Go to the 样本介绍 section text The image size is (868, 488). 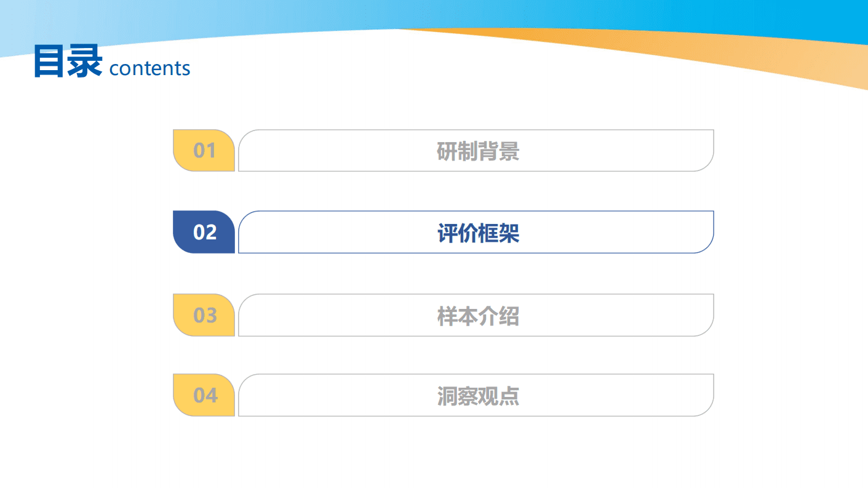coord(478,316)
